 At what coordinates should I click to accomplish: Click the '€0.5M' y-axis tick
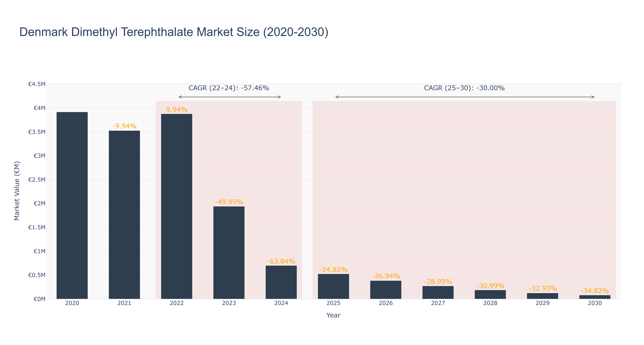37,275
